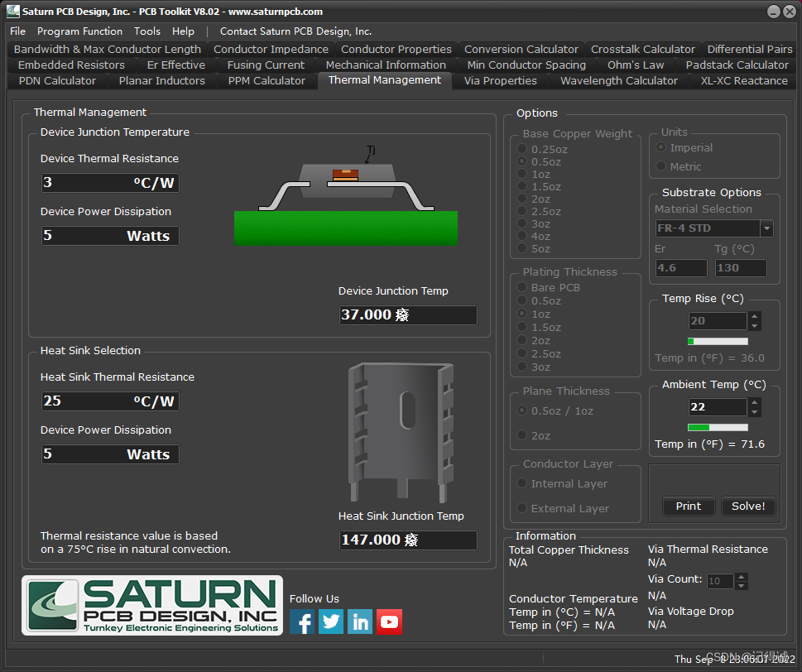Click the Ambient Temp value field

[718, 407]
